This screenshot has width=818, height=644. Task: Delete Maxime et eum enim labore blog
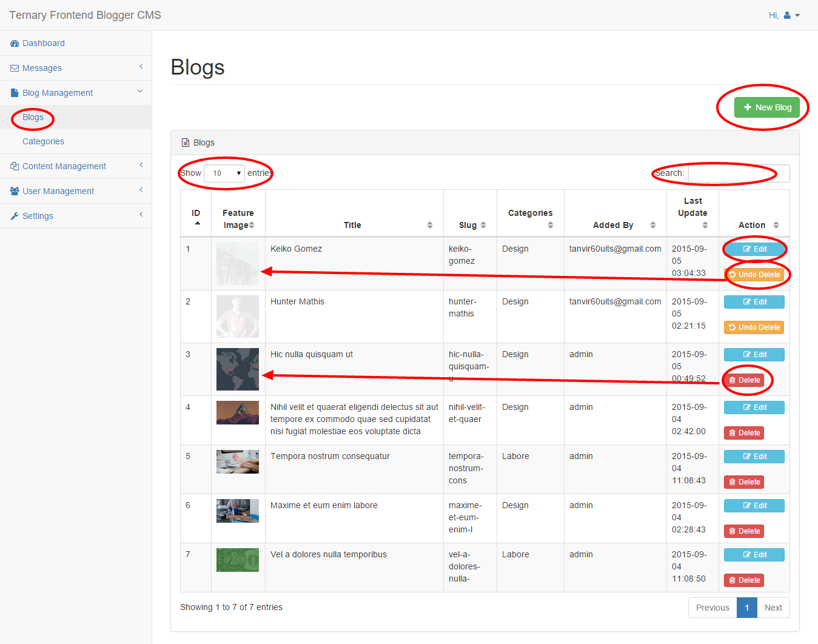pyautogui.click(x=744, y=531)
